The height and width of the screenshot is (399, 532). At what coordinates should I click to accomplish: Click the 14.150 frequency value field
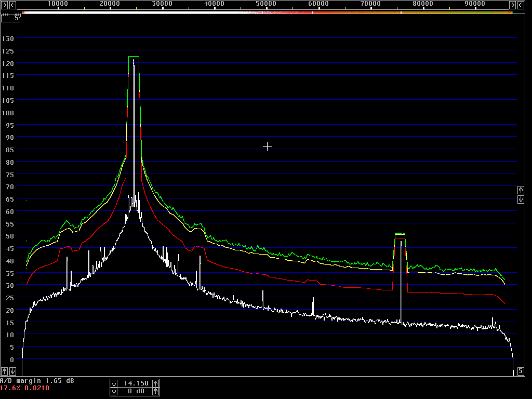136,383
